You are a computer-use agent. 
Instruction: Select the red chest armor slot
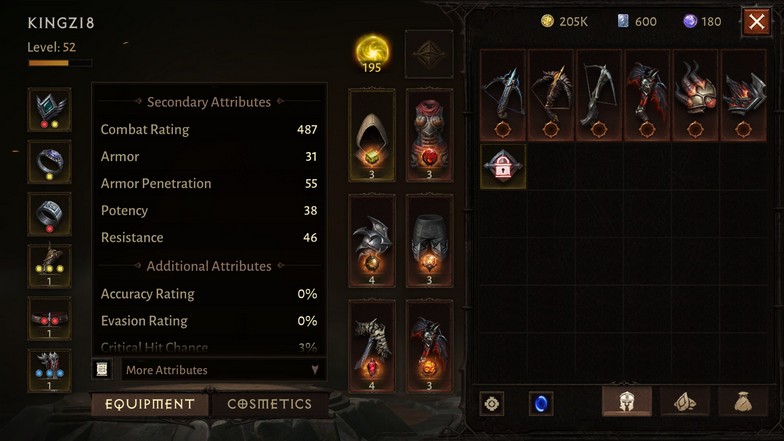(x=429, y=136)
